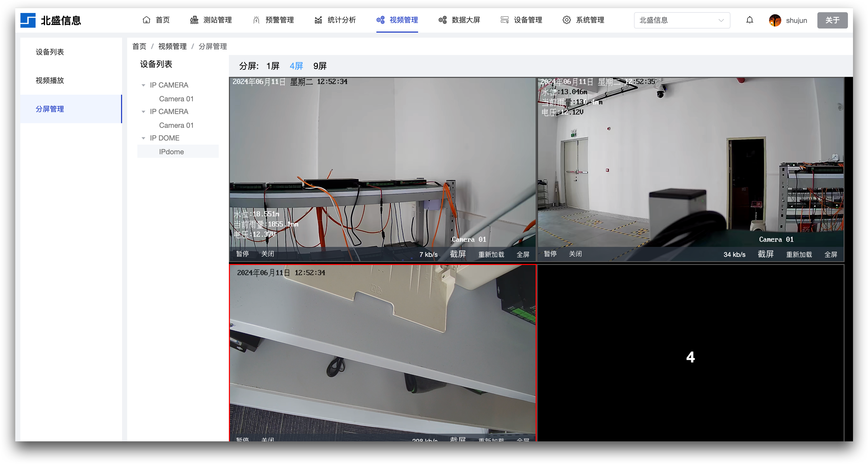Pause the Camera 01 stream with 暂停

(242, 254)
